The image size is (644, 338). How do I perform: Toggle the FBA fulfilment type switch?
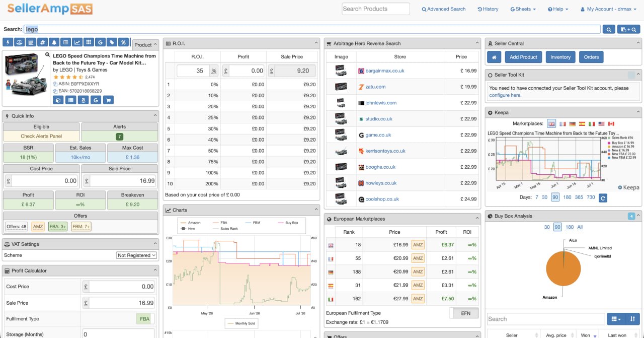[x=145, y=319]
